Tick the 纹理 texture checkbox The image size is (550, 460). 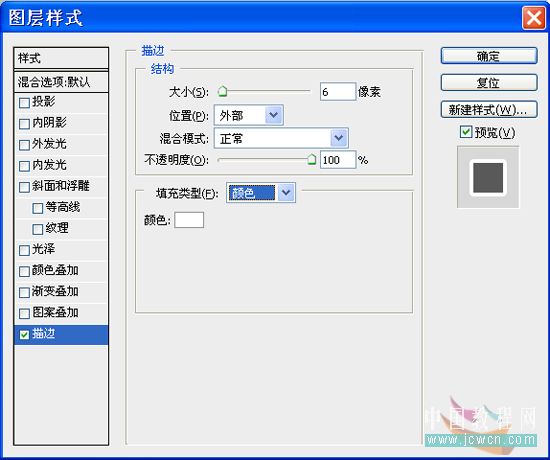click(x=38, y=229)
